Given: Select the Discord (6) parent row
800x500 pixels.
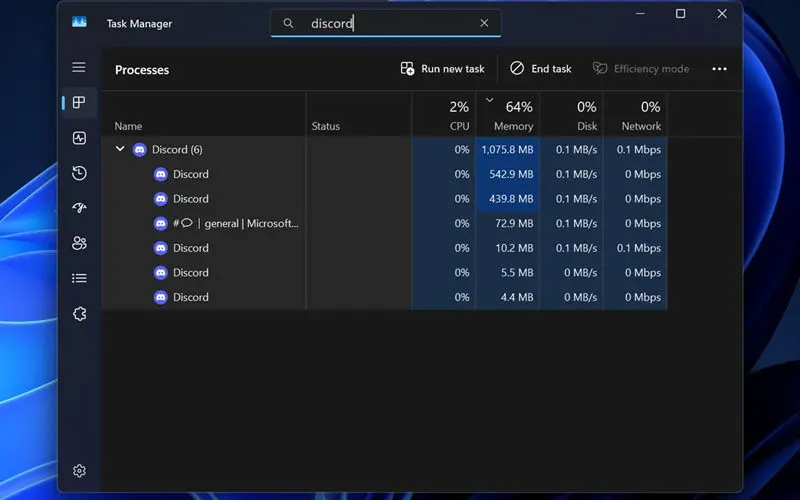Looking at the screenshot, I should point(384,149).
